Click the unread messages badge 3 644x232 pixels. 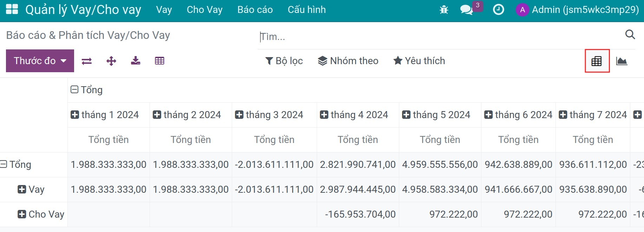pos(478,6)
